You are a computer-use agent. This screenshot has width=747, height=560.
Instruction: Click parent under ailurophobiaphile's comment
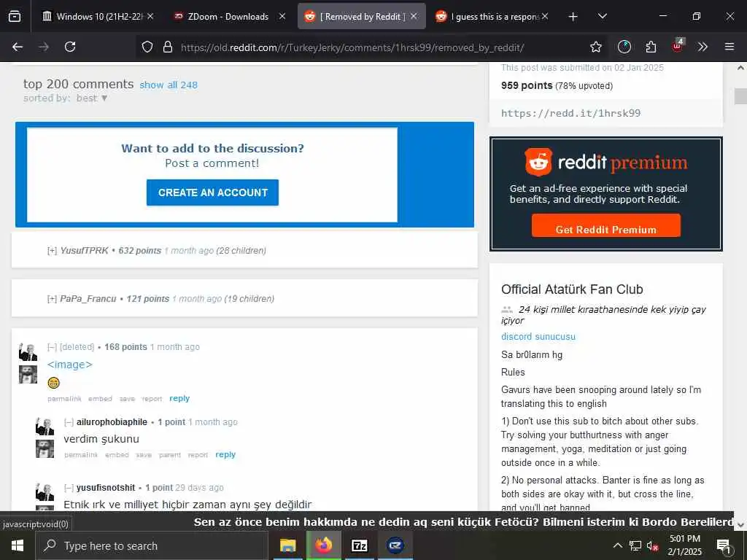pos(169,455)
